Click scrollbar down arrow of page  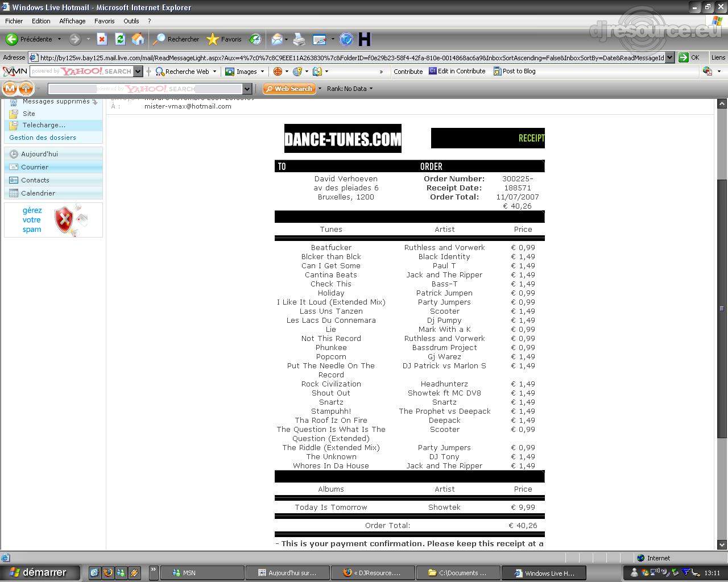[722, 544]
